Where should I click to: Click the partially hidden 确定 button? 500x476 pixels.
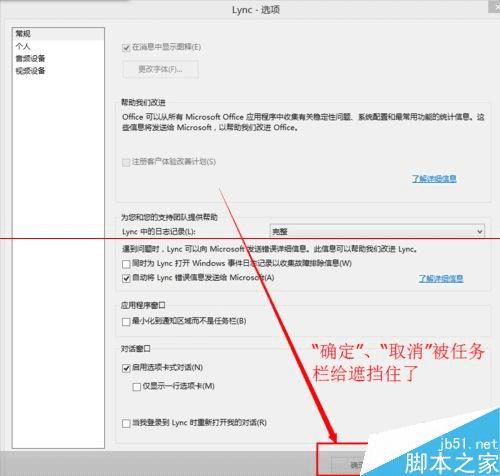click(348, 464)
